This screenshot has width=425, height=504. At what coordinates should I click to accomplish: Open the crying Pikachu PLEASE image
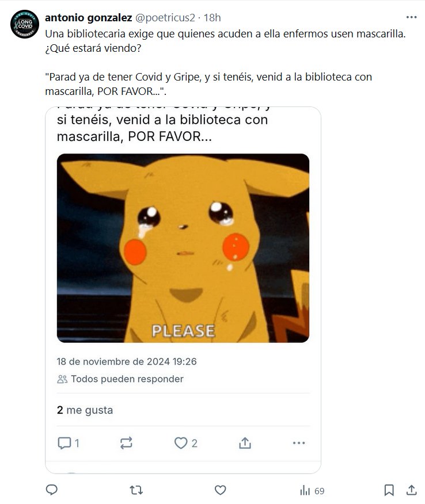183,248
